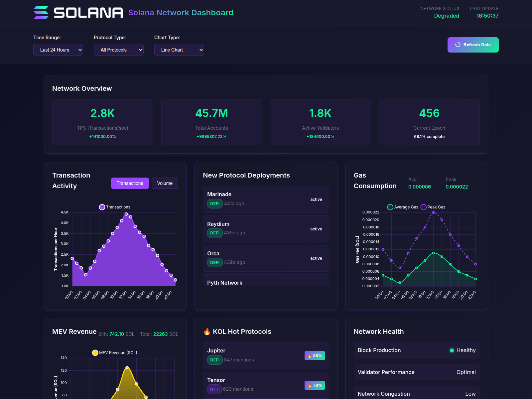The image size is (532, 399).
Task: Click the 16:50:37 last update time
Action: (487, 16)
